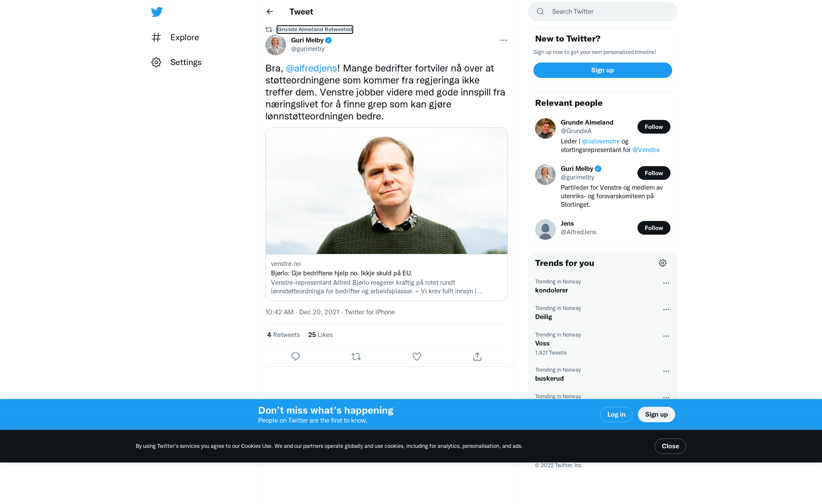Retweet using the retweet arrows icon
Viewport: 822px width, 504px height.
tap(356, 356)
